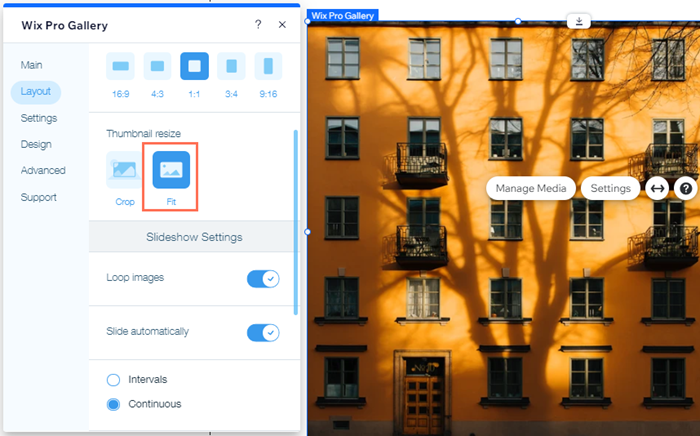Click the Slideshow Settings section header
The image size is (700, 436).
[x=194, y=237]
